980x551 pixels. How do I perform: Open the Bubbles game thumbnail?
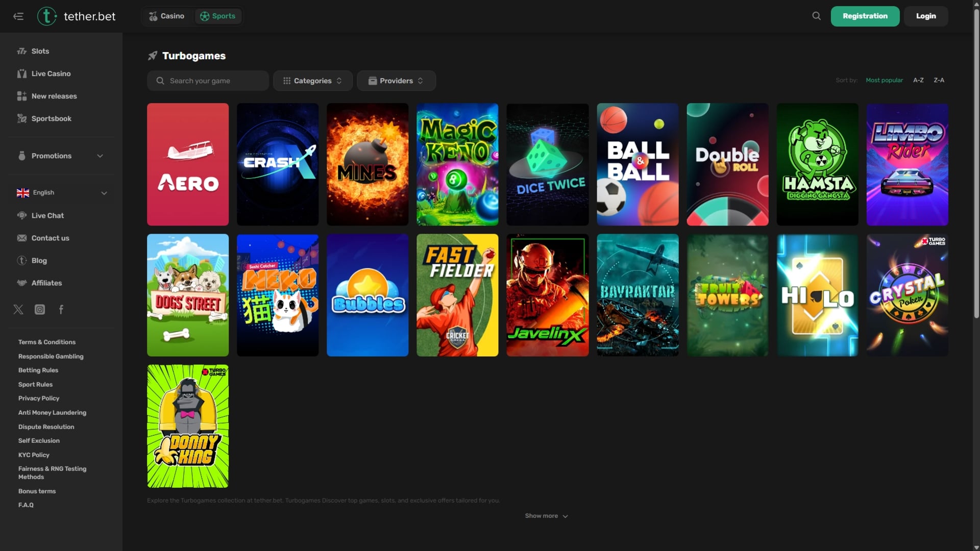(x=367, y=295)
